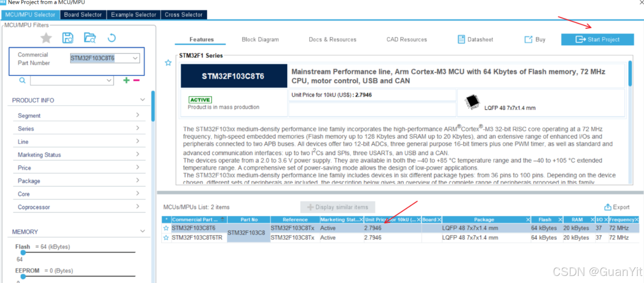Star the STM32F103C8T6 row in list
The width and height of the screenshot is (644, 283).
[166, 228]
